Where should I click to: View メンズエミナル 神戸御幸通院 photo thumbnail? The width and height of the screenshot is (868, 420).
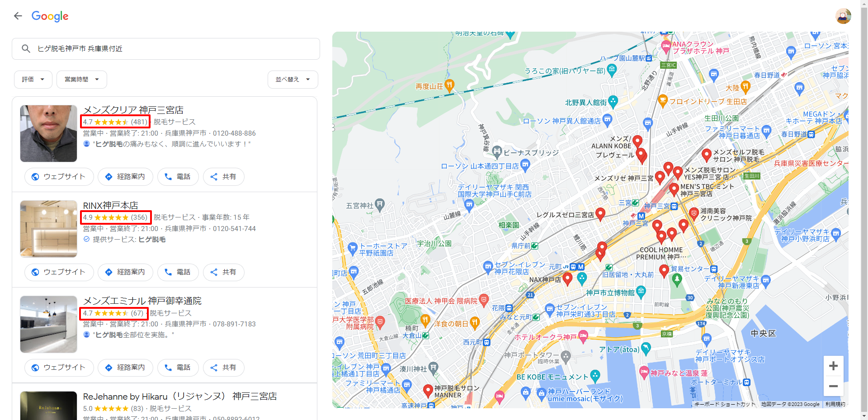[48, 324]
